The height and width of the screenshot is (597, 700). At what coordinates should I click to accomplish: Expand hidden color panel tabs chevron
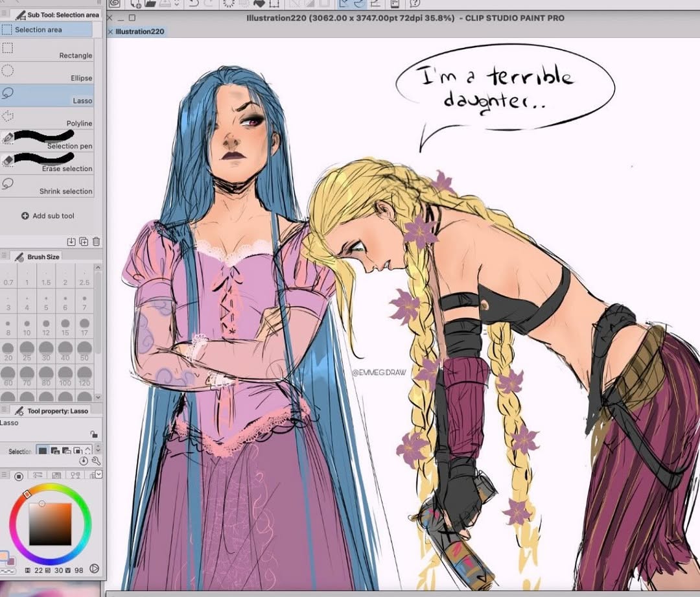pos(99,474)
